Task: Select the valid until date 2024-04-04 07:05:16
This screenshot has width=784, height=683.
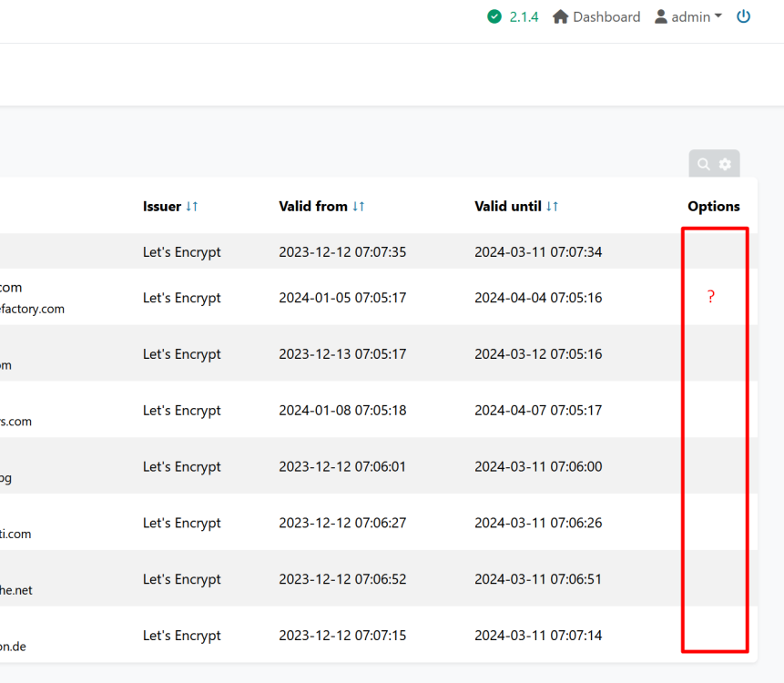Action: click(538, 298)
